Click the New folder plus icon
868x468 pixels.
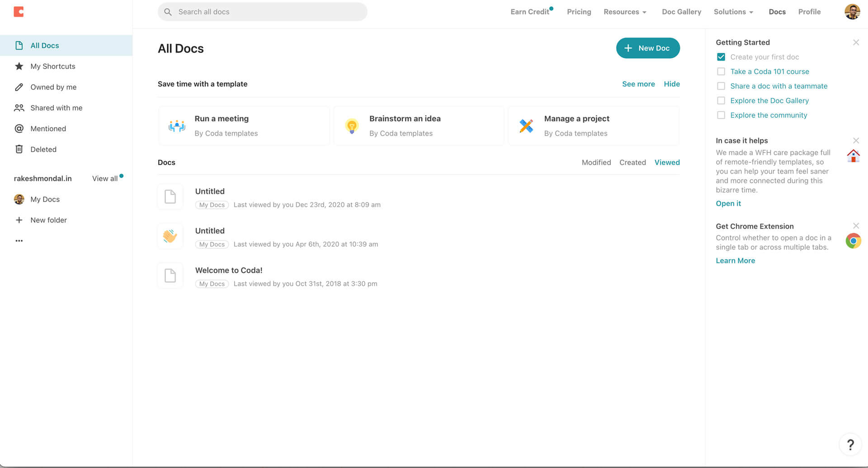(19, 220)
